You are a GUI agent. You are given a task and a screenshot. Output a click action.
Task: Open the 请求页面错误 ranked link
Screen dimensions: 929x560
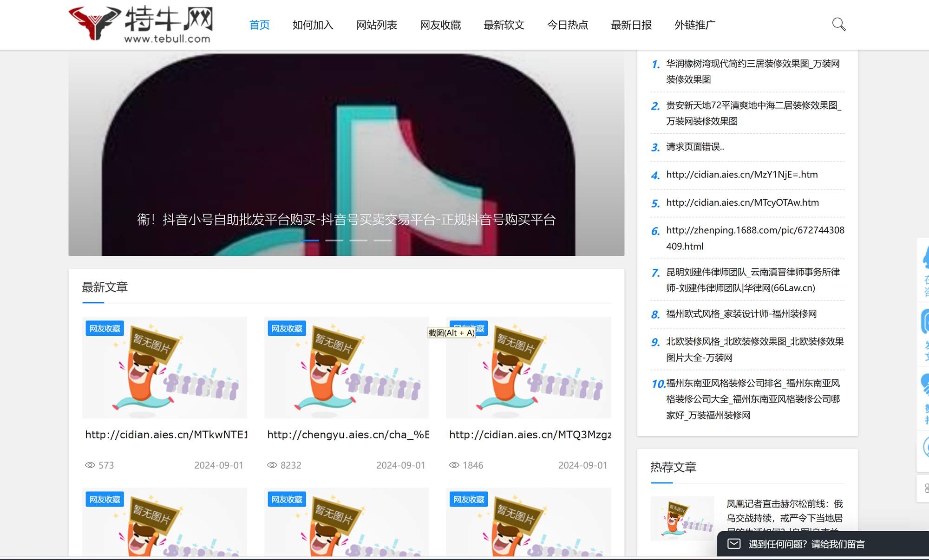[x=695, y=147]
